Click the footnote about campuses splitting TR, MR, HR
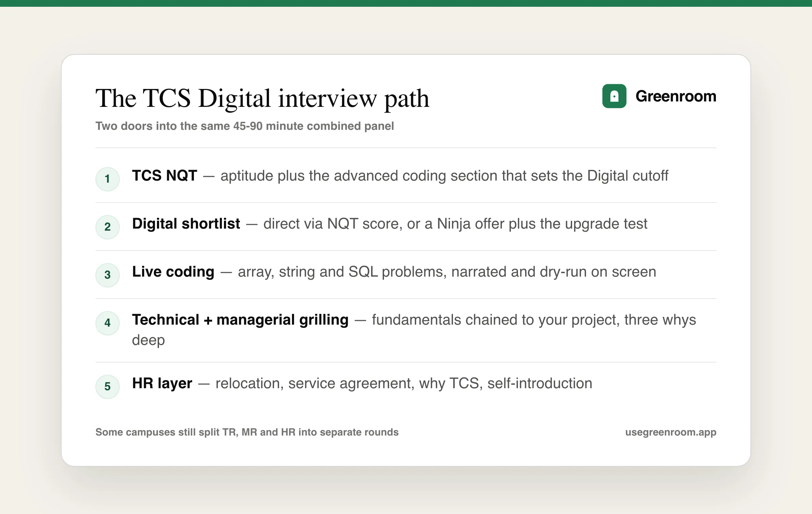Viewport: 812px width, 514px height. (x=247, y=432)
